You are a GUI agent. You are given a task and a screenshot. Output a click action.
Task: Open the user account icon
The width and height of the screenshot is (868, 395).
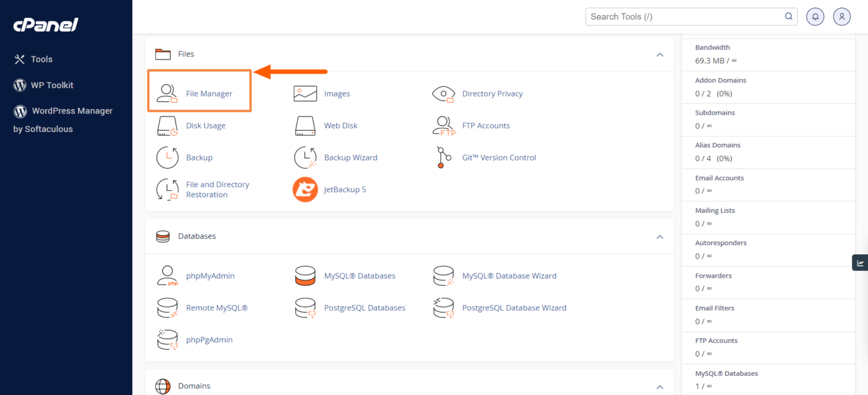[842, 17]
